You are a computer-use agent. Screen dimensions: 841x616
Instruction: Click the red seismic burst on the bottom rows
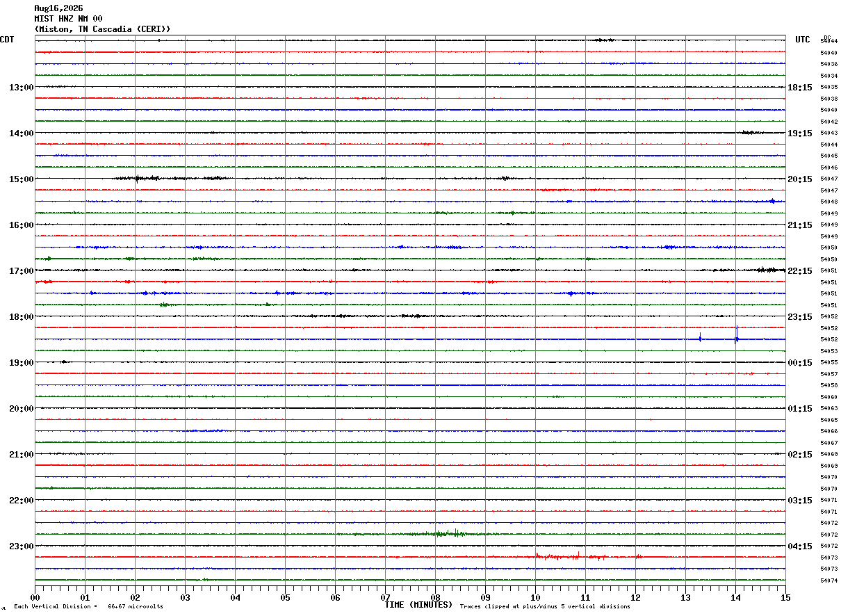pos(571,556)
